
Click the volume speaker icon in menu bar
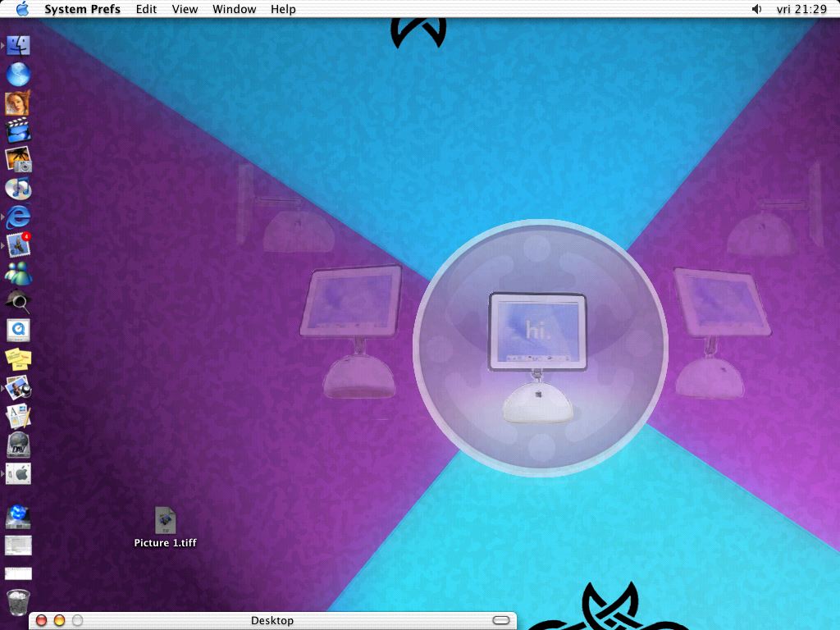(x=756, y=9)
